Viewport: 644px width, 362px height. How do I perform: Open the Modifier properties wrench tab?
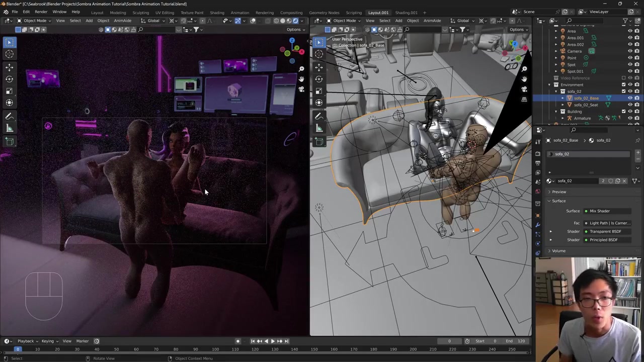[x=538, y=225]
